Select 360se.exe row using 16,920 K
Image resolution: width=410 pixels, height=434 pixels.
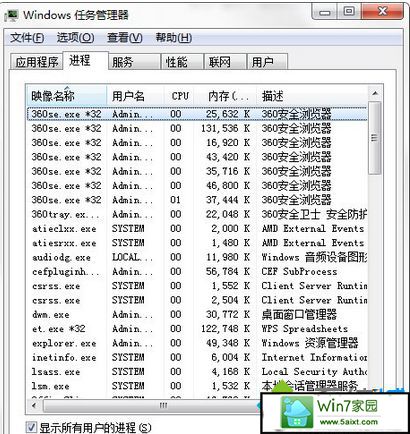(x=197, y=143)
